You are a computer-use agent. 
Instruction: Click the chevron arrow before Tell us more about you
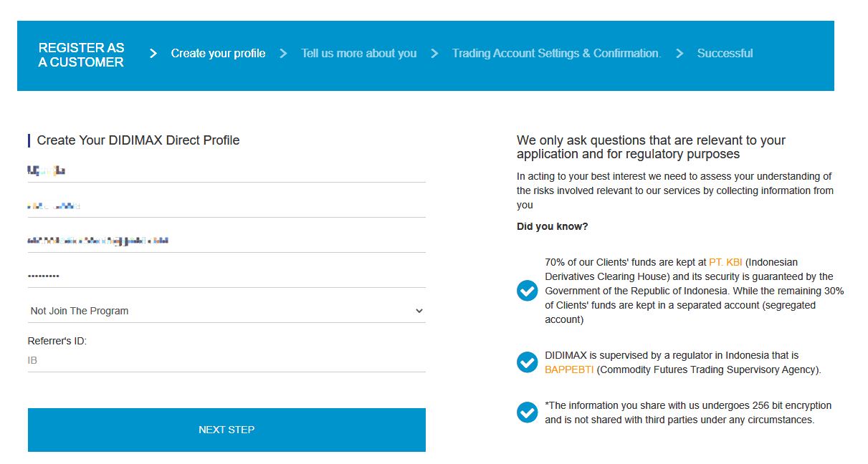283,54
